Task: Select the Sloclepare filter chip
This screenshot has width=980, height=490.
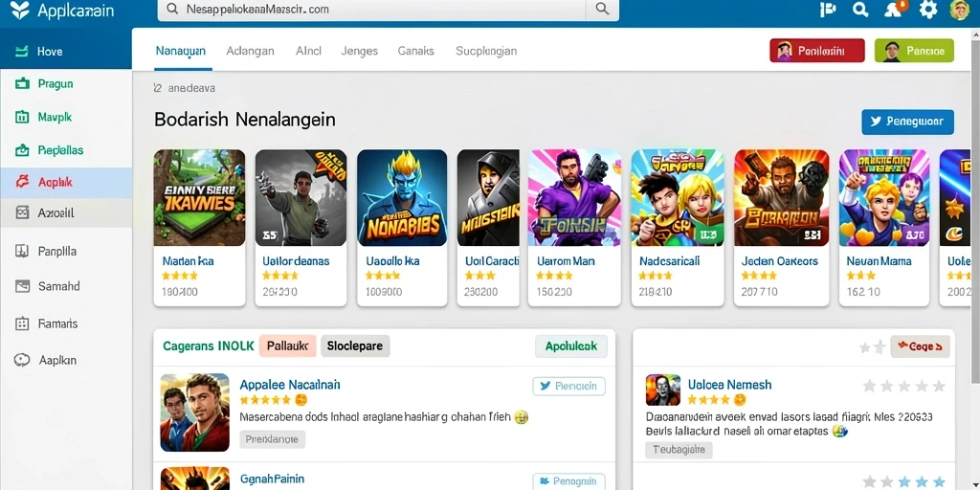Action: (355, 345)
